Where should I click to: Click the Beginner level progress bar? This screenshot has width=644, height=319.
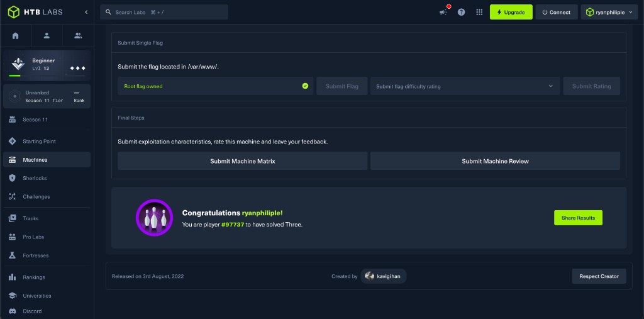pyautogui.click(x=15, y=76)
